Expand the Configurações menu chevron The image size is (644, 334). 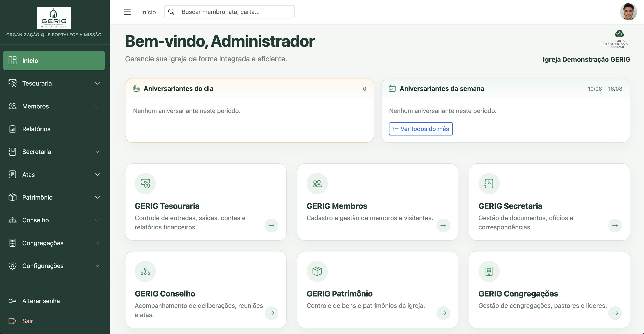[97, 266]
